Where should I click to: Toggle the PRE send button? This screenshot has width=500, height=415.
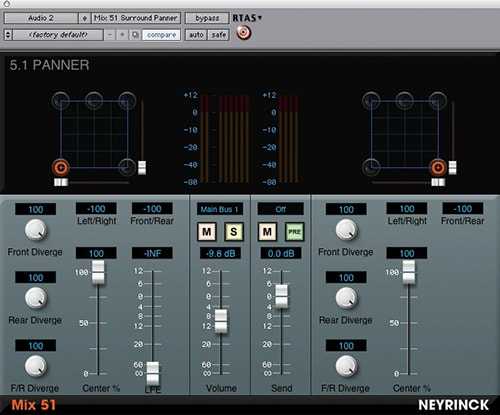point(295,232)
